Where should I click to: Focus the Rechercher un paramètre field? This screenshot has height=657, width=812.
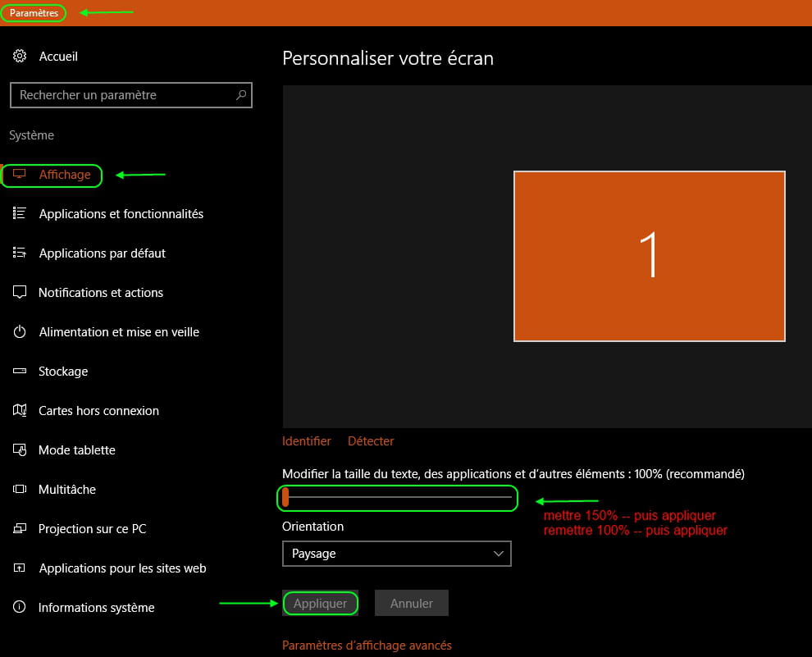131,95
